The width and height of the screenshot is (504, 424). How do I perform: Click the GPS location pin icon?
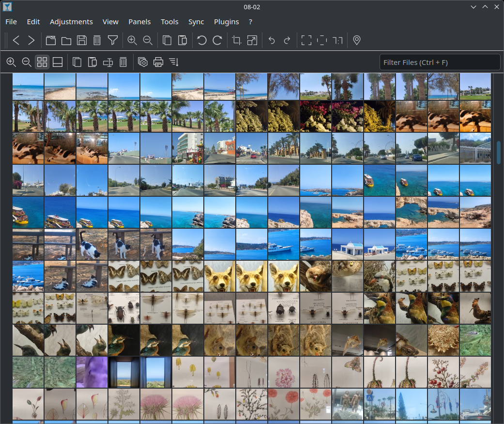(x=357, y=40)
